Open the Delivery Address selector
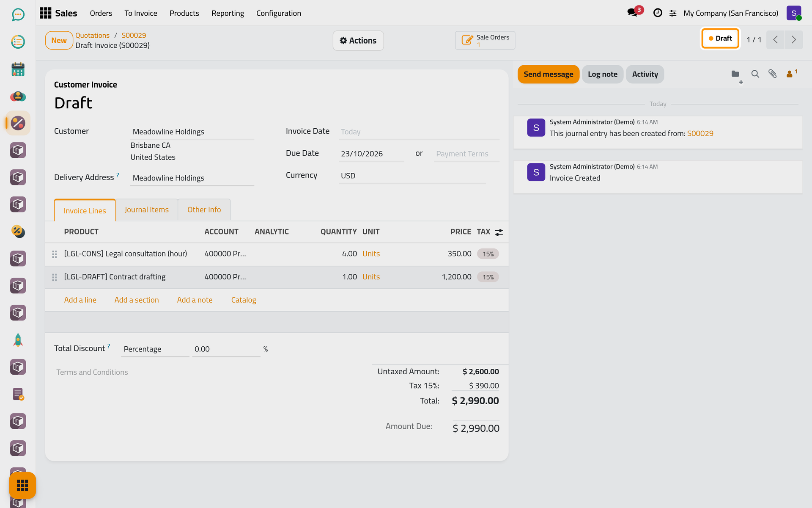 [192, 178]
